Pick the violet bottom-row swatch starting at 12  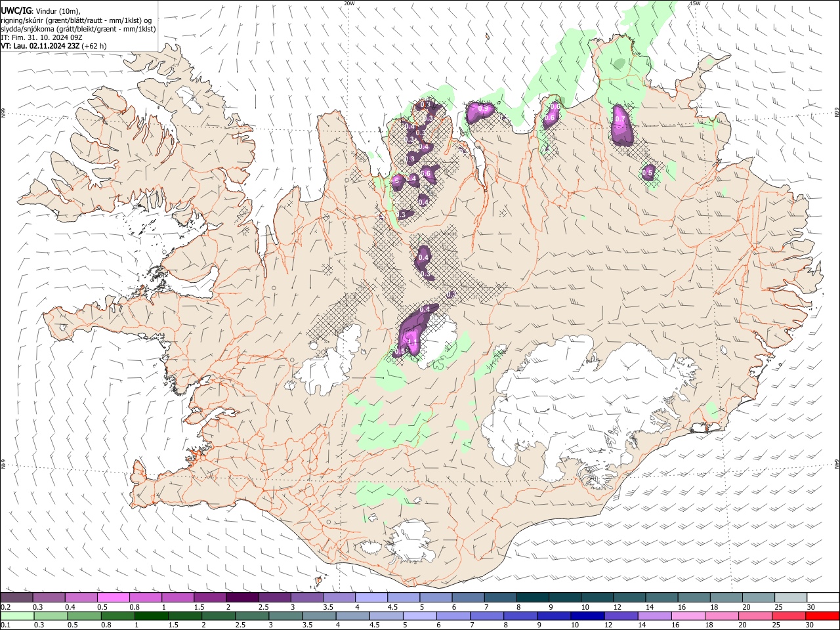pyautogui.click(x=621, y=616)
